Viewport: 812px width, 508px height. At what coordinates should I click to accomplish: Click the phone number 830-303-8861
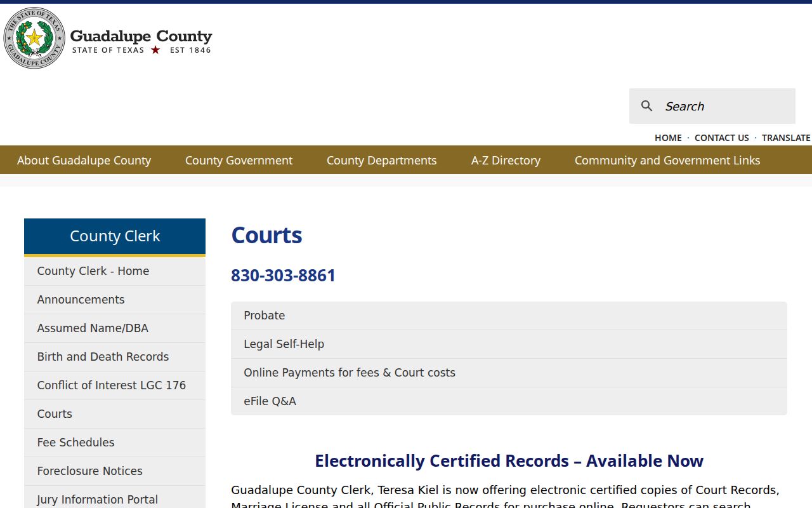coord(283,276)
